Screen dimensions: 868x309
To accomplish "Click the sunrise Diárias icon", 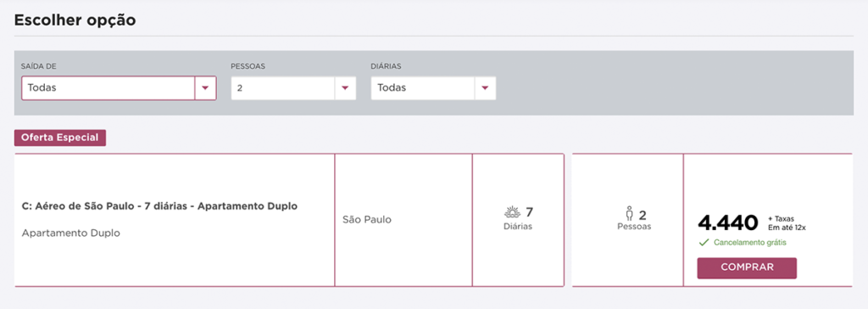I will click(513, 212).
